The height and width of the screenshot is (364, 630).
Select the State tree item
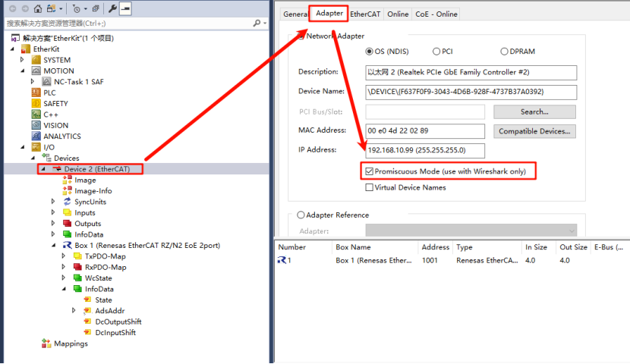103,300
